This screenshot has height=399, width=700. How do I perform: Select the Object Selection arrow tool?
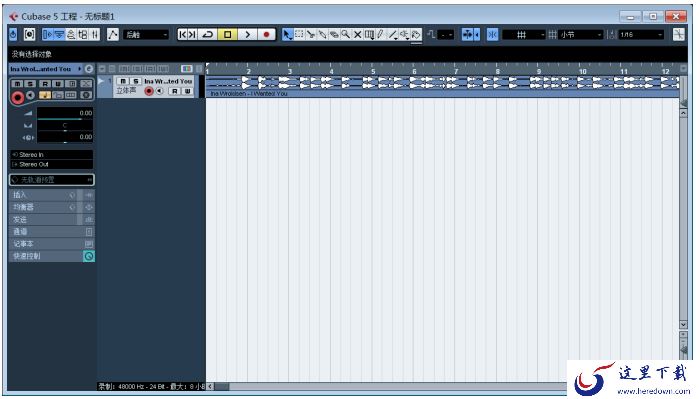287,34
